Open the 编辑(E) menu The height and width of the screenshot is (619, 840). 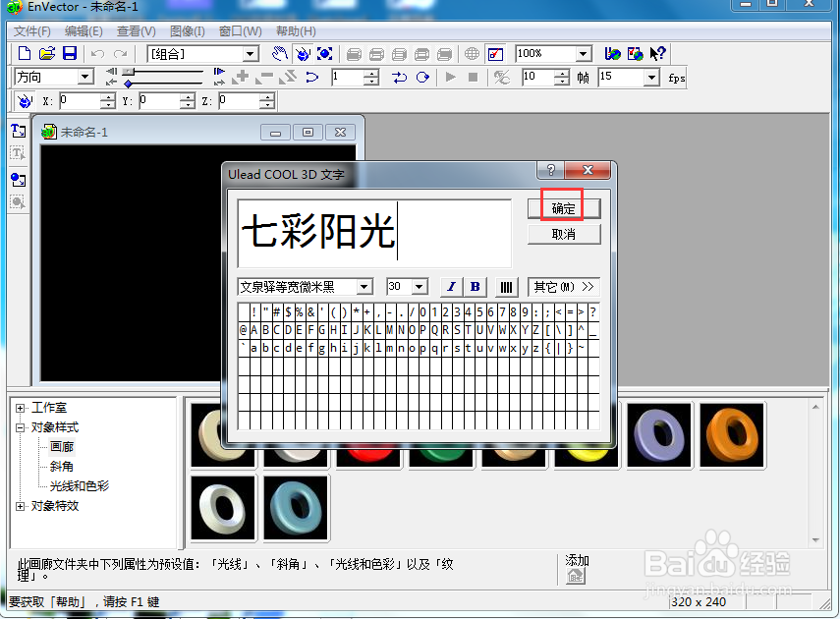[84, 31]
